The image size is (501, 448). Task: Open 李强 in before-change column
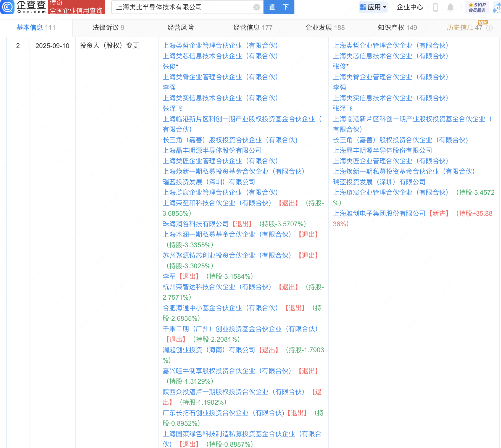(x=169, y=88)
